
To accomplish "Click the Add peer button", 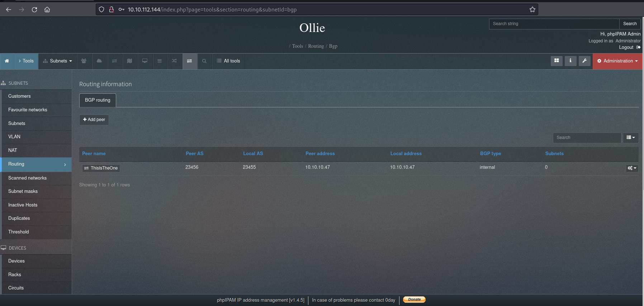I will 94,120.
